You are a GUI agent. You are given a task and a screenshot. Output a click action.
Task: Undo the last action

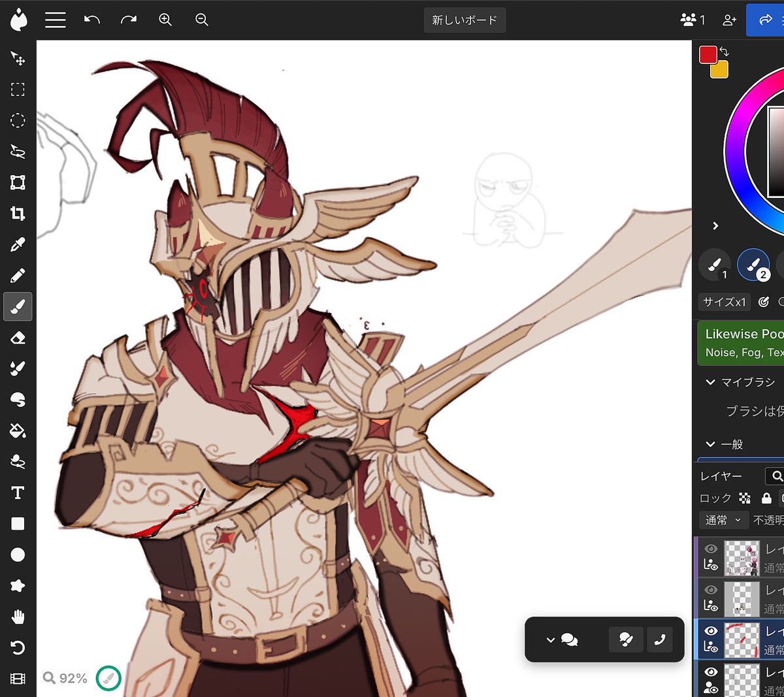[92, 20]
